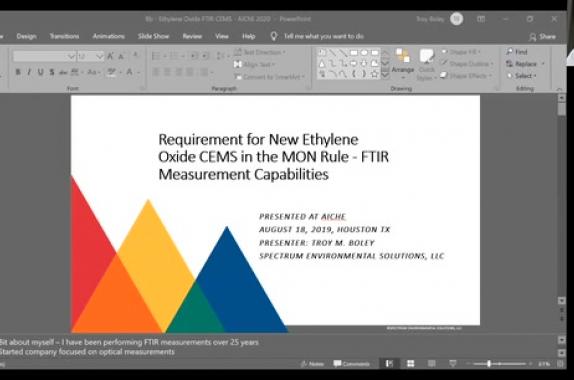Open the Design tab
574x380 pixels.
pos(26,36)
